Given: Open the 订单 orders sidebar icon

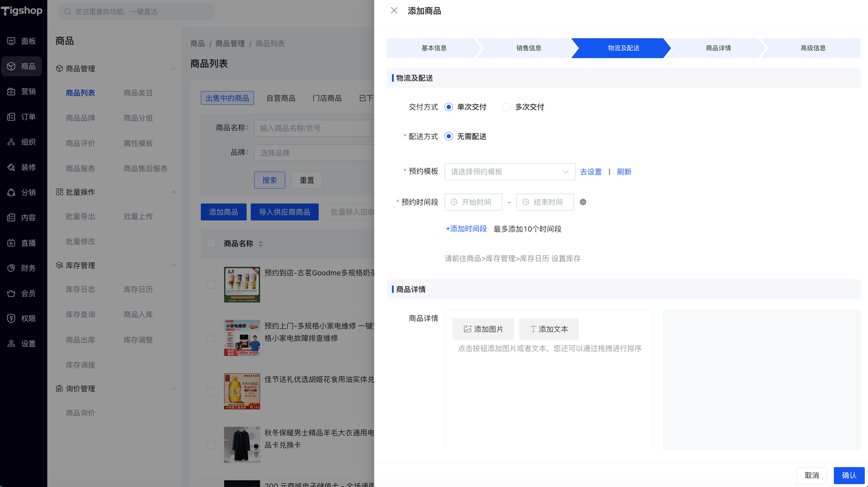Looking at the screenshot, I should point(11,117).
